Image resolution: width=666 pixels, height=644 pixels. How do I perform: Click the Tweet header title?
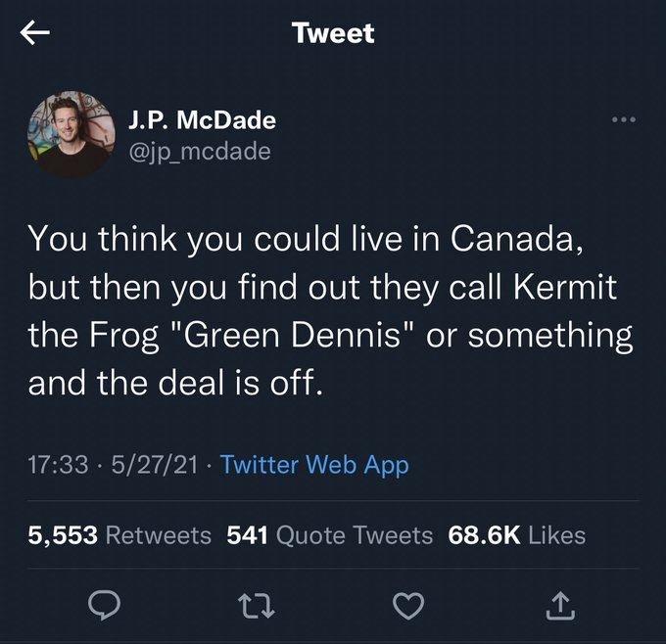click(x=333, y=33)
